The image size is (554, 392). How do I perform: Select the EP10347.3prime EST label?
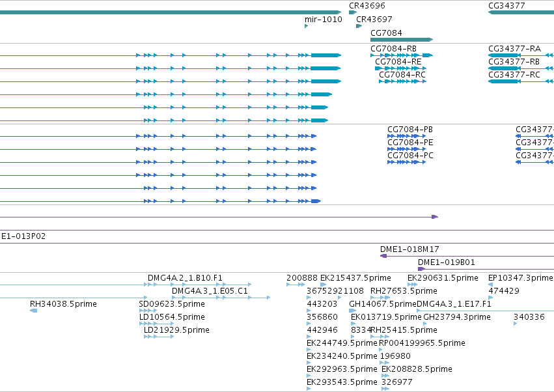click(x=520, y=278)
